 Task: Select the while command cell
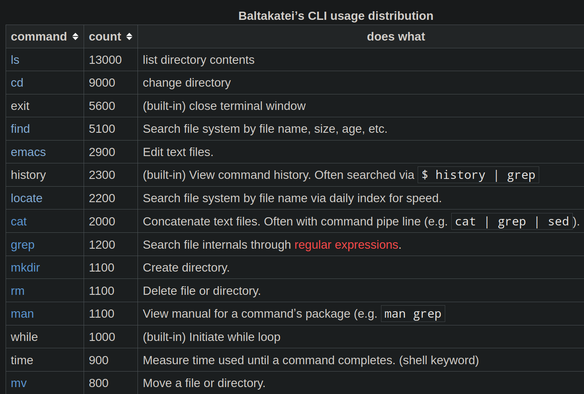pos(45,337)
